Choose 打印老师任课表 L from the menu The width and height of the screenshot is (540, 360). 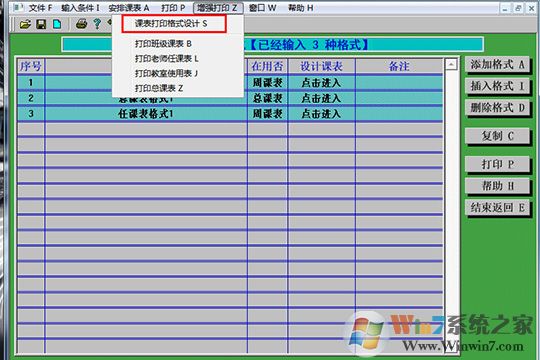(167, 59)
